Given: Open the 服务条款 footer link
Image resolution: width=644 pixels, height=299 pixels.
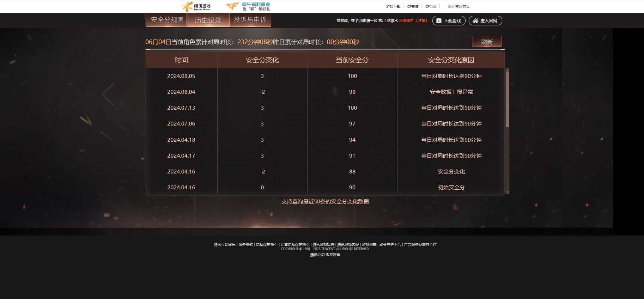Looking at the screenshot, I should [x=245, y=244].
